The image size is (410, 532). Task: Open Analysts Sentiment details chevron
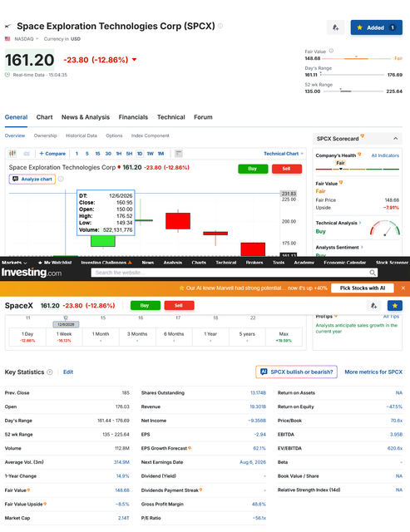tap(362, 248)
